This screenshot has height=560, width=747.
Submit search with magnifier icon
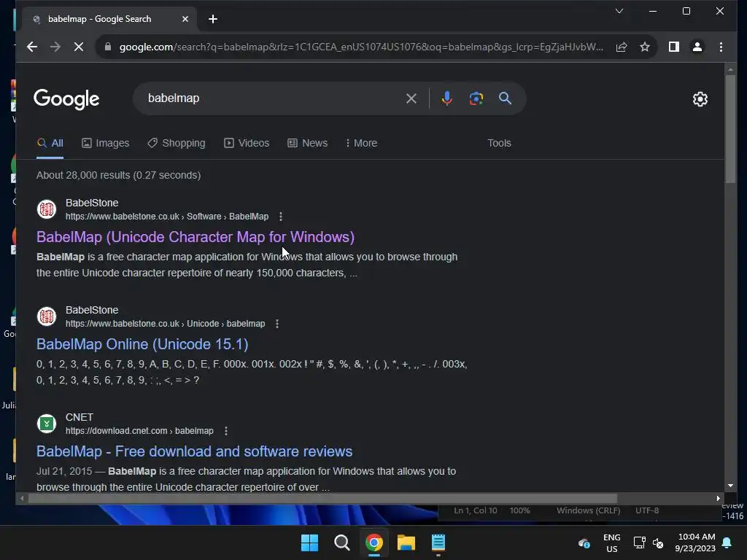[505, 98]
